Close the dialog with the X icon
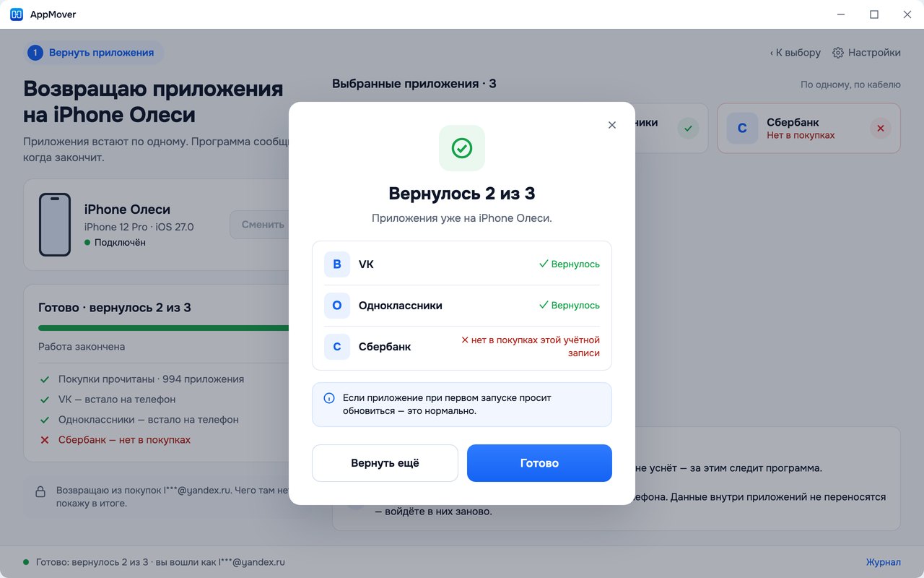 [612, 125]
